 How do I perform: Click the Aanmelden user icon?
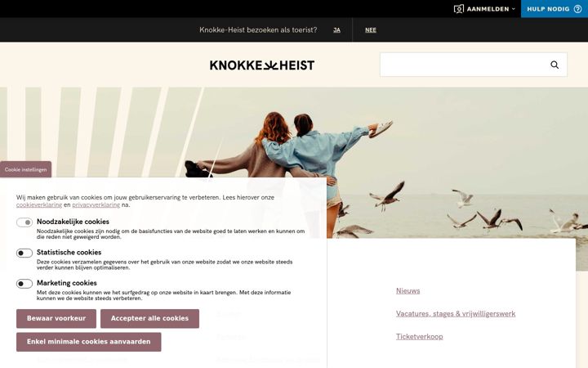pos(459,9)
